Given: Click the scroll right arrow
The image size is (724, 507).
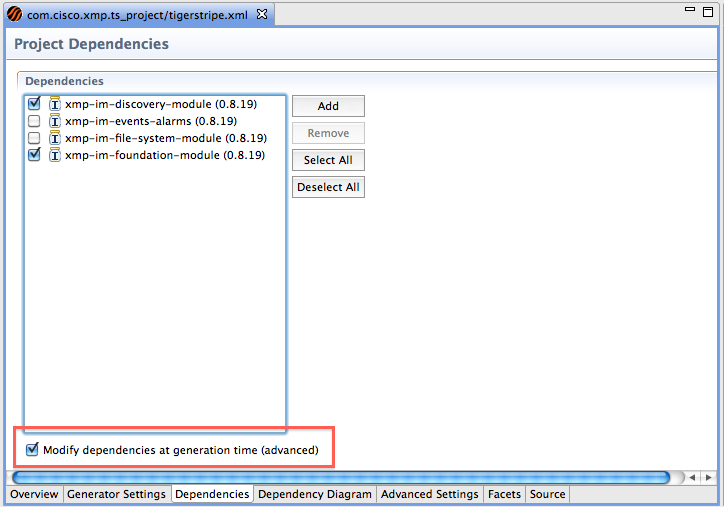Looking at the screenshot, I should [708, 477].
